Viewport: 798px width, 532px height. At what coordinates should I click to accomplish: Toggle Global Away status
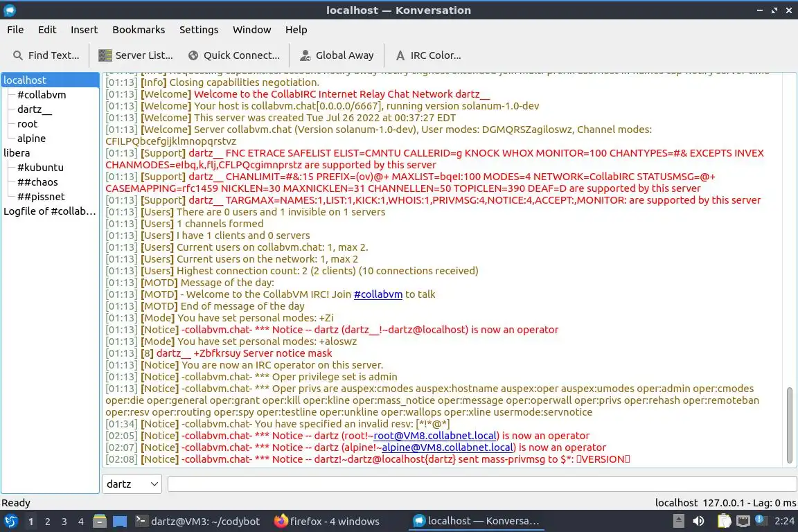point(337,55)
